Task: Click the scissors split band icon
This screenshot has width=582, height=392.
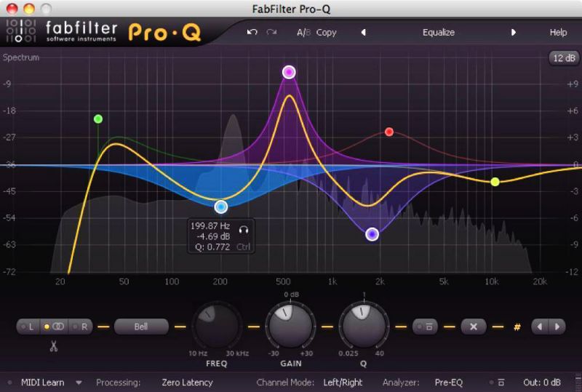Action: (54, 346)
